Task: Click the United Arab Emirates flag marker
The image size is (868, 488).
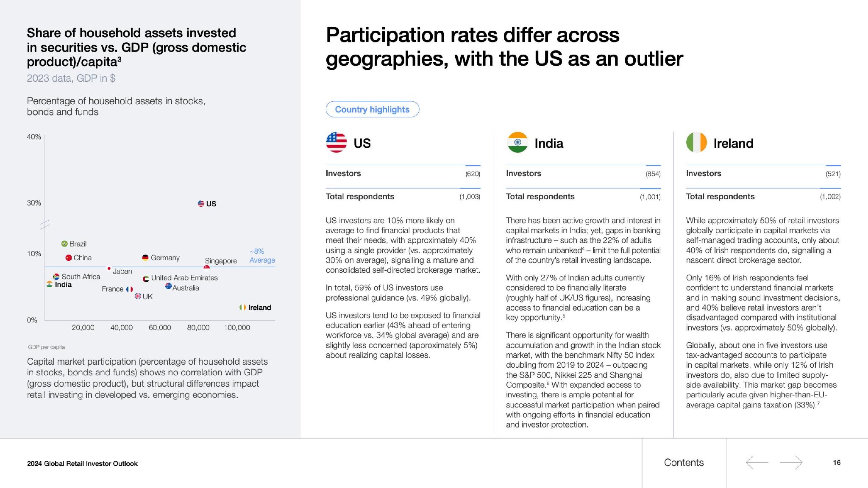Action: click(x=146, y=278)
